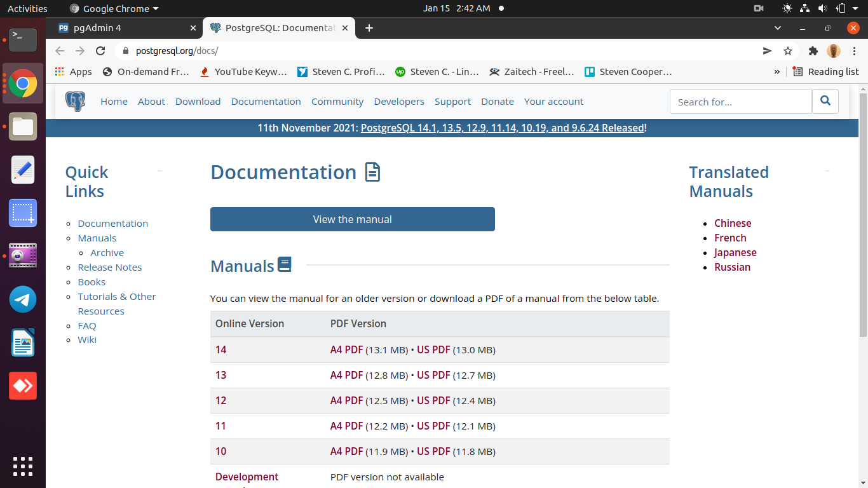Click the browser forward arrow
Screen dimensions: 868x488
coord(80,51)
